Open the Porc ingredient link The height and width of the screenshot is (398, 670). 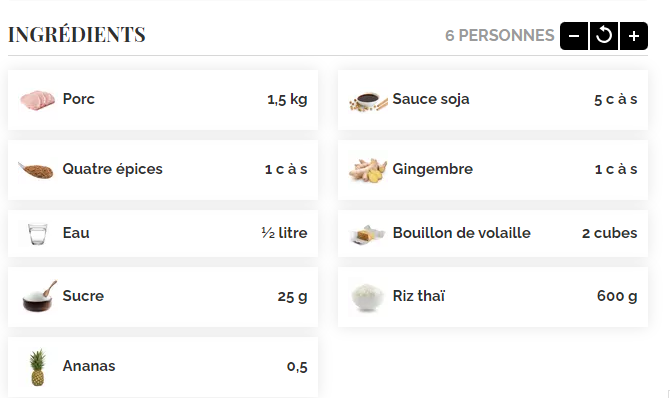click(79, 99)
